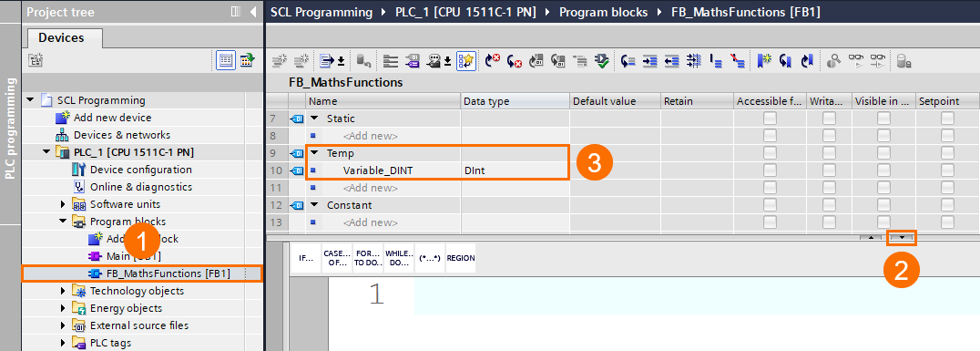The image size is (980, 351).
Task: Tick Writable checkbox in Constant row
Action: point(829,205)
